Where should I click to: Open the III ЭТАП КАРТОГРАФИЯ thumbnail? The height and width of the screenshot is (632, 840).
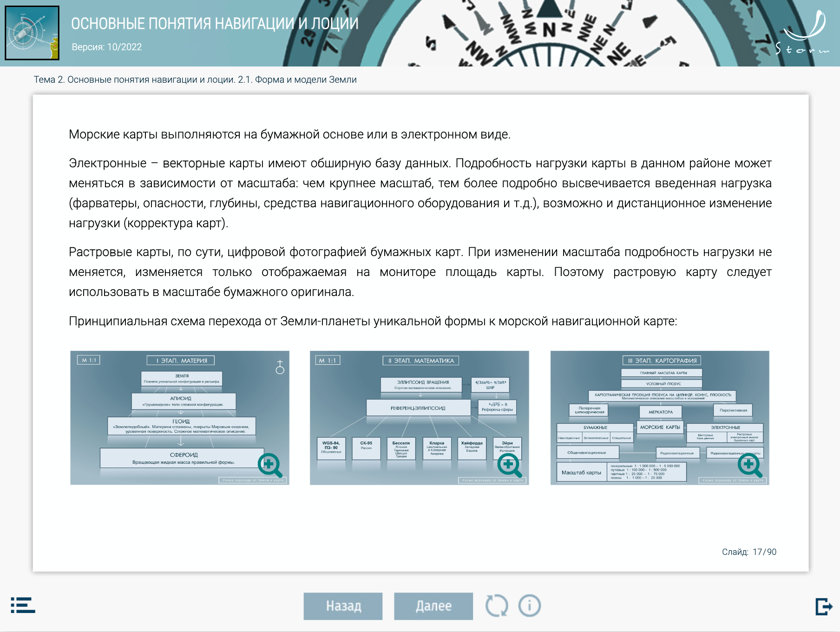tap(660, 418)
